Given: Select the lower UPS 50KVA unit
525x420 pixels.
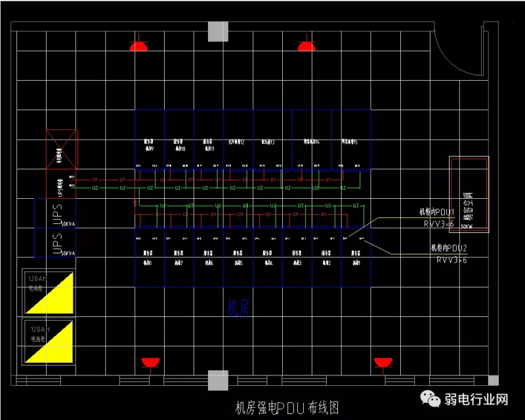Looking at the screenshot, I should pyautogui.click(x=56, y=243).
